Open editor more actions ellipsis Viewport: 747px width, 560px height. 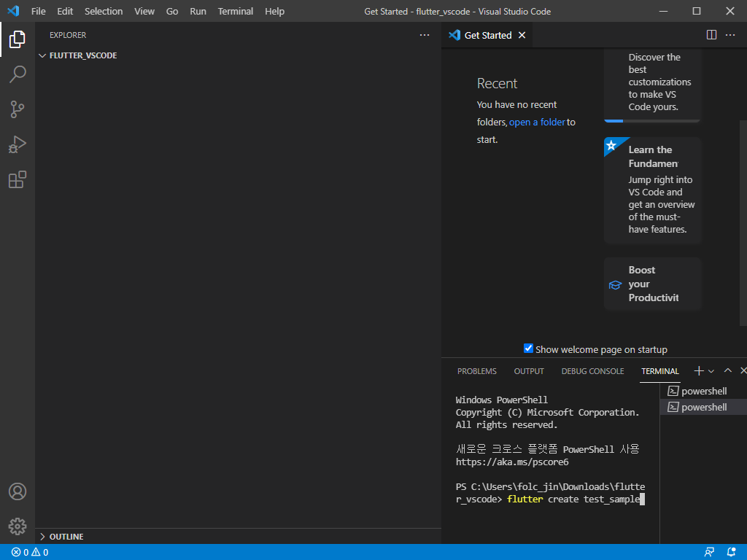tap(729, 35)
